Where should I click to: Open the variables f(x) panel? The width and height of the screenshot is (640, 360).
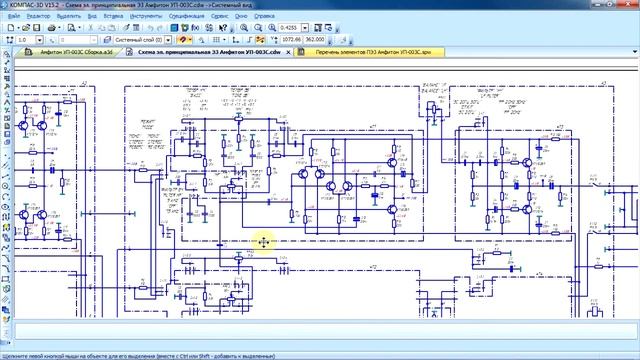[x=196, y=28]
